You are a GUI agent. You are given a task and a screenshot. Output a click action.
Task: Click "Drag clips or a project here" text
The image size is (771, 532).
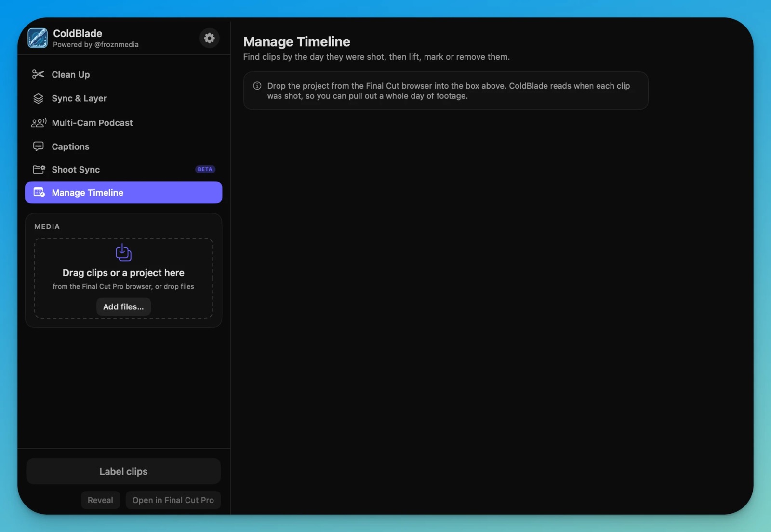coord(123,273)
